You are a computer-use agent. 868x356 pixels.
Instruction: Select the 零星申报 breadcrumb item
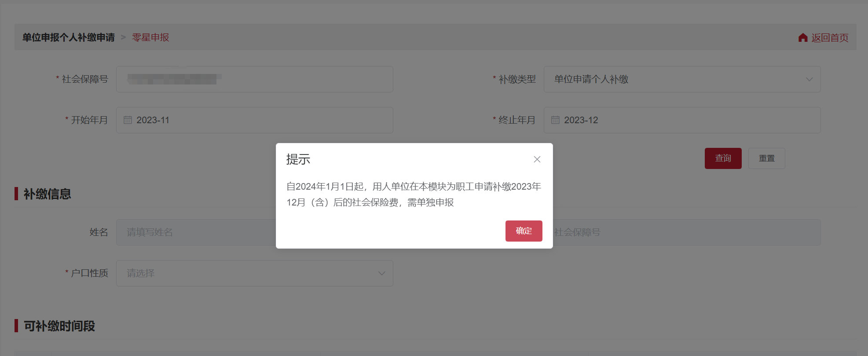pyautogui.click(x=150, y=37)
